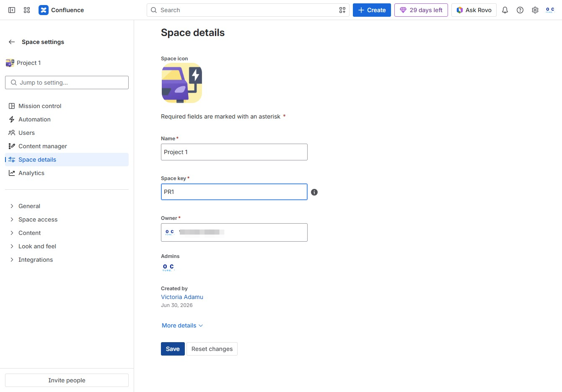Click the Space key field with PR1
Screen dimensions: 562x392
tap(234, 192)
